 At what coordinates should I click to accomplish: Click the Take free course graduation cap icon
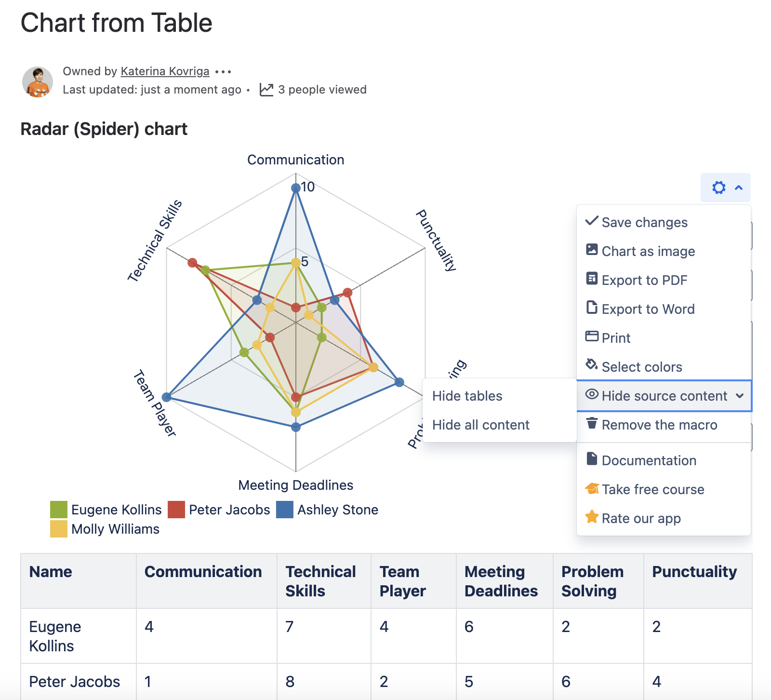click(x=592, y=488)
